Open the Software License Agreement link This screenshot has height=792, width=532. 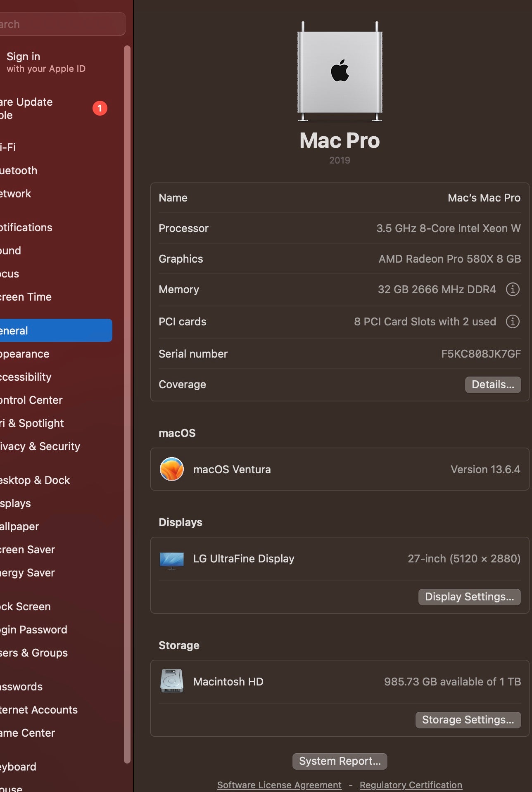279,785
